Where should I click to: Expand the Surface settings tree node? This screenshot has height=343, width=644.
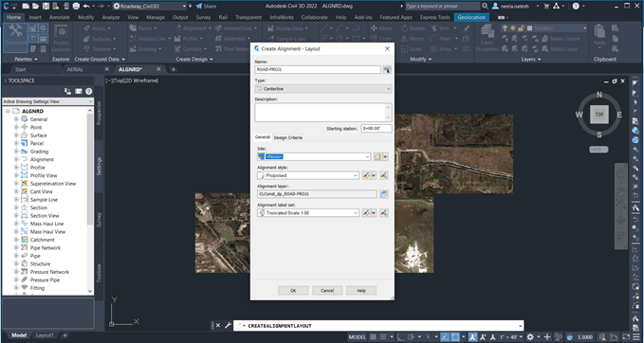click(16, 135)
